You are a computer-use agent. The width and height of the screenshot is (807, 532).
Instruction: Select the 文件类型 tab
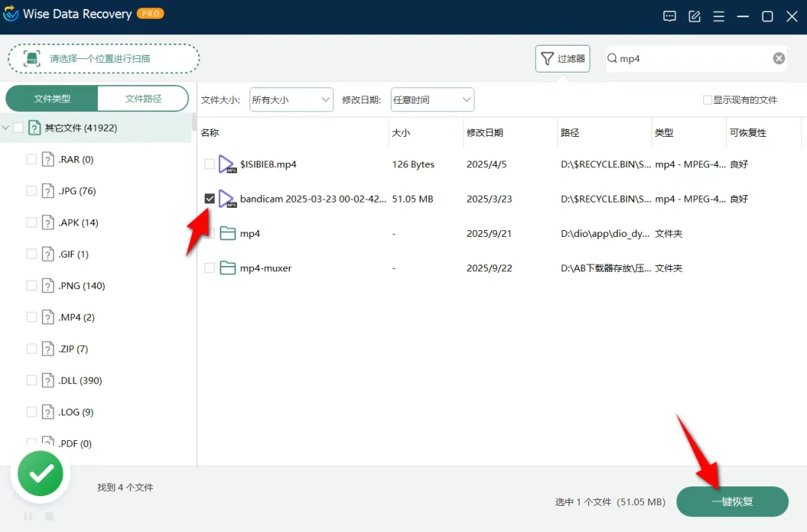[52, 99]
